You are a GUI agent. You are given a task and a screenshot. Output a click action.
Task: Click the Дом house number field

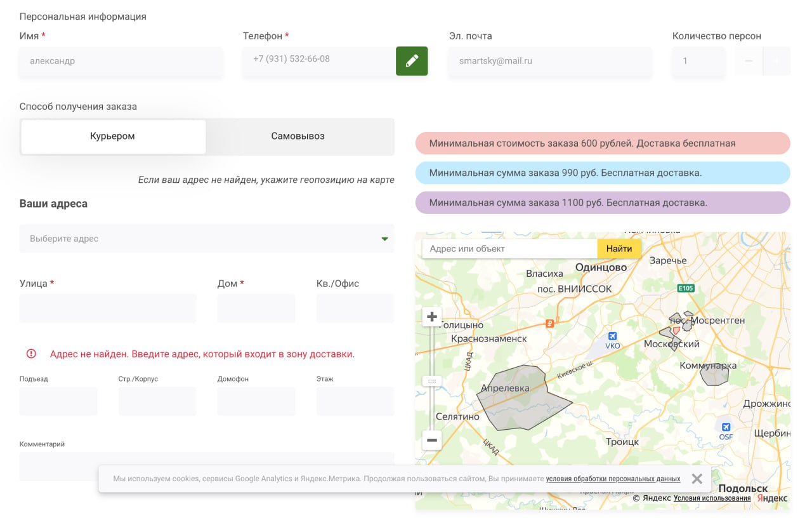(256, 309)
